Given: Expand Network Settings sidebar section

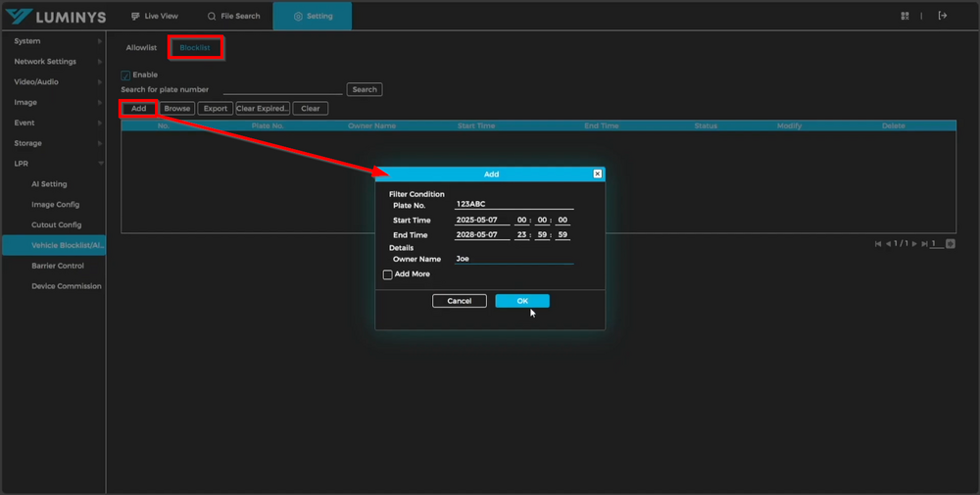Looking at the screenshot, I should 53,62.
